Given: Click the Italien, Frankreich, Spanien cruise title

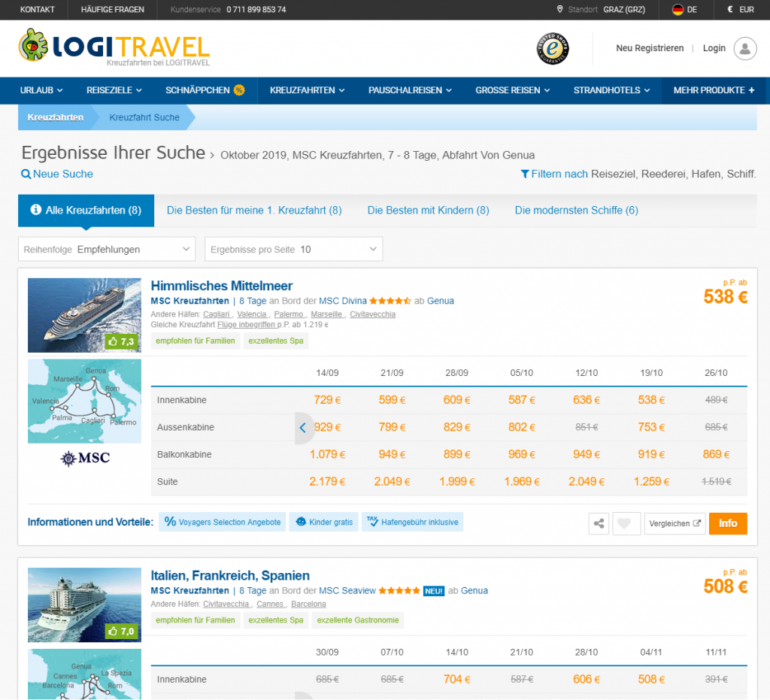Looking at the screenshot, I should [x=230, y=575].
